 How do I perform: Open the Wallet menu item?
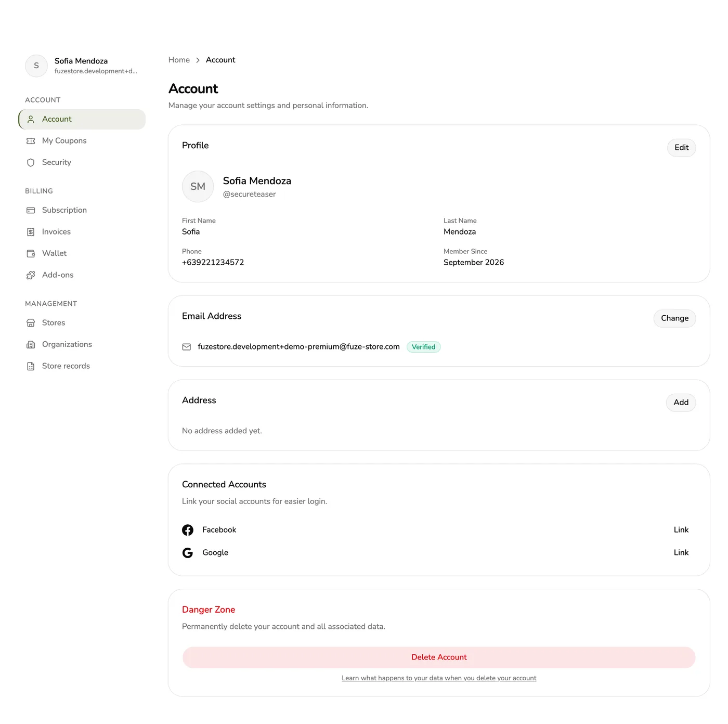(82, 253)
